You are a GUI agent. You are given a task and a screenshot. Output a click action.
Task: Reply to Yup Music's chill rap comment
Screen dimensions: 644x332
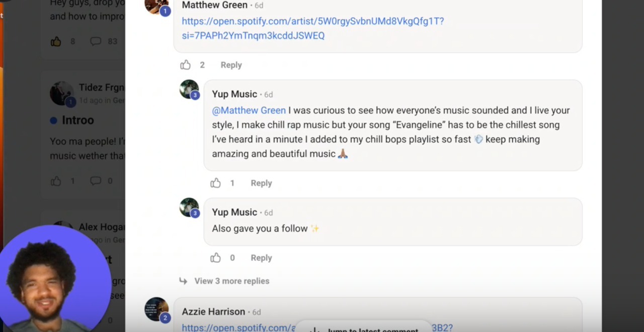point(261,183)
